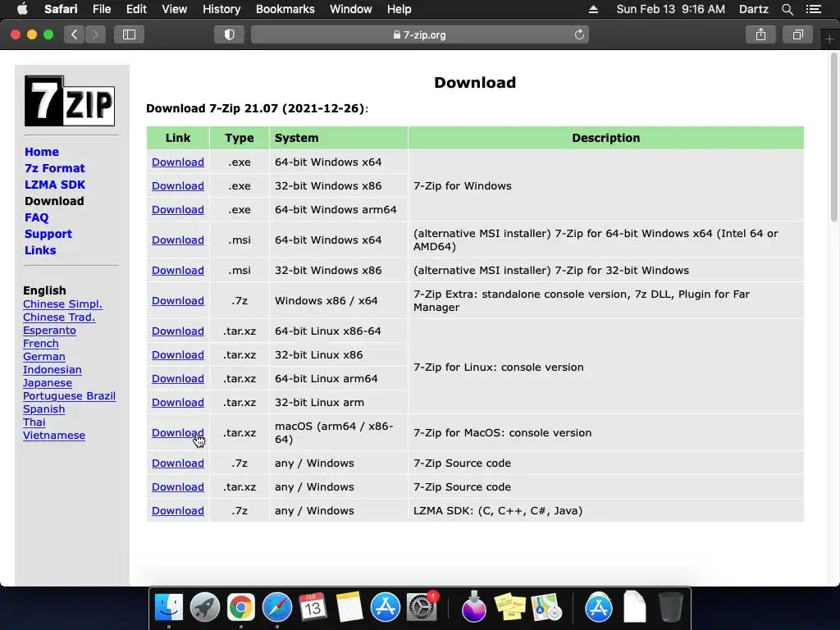Open Launchpad from the dock
The image size is (840, 630).
coord(204,607)
